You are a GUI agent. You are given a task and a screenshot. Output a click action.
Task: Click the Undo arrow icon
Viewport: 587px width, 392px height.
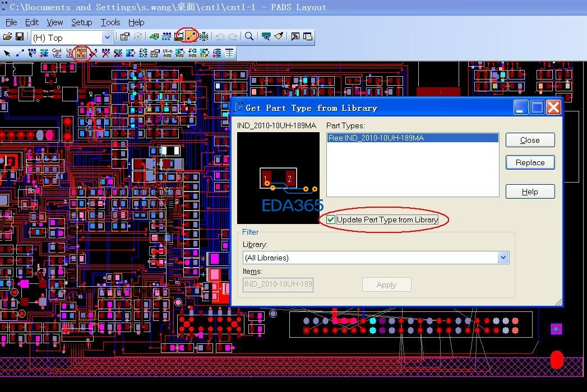[x=220, y=36]
